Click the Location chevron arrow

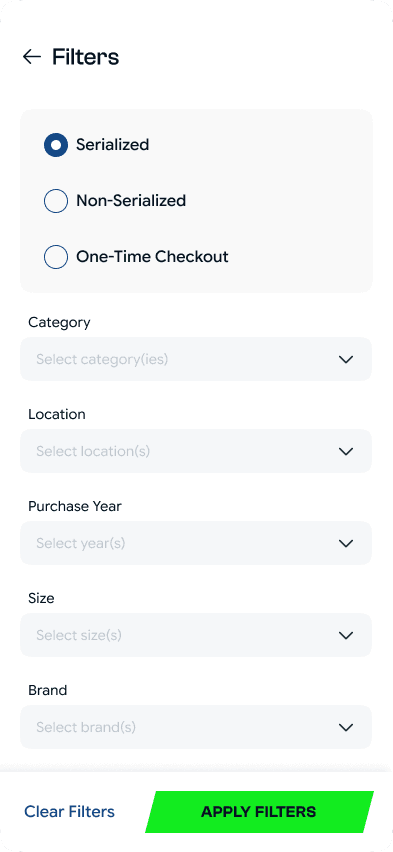coord(346,451)
